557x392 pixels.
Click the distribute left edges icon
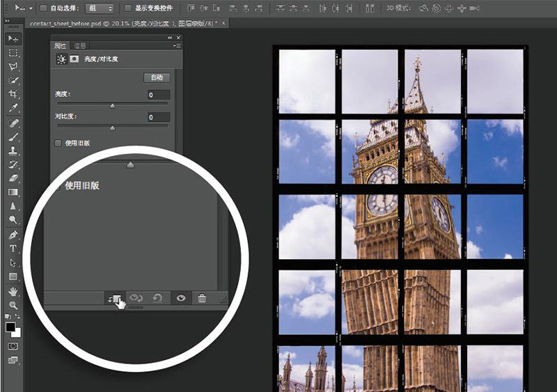322,8
